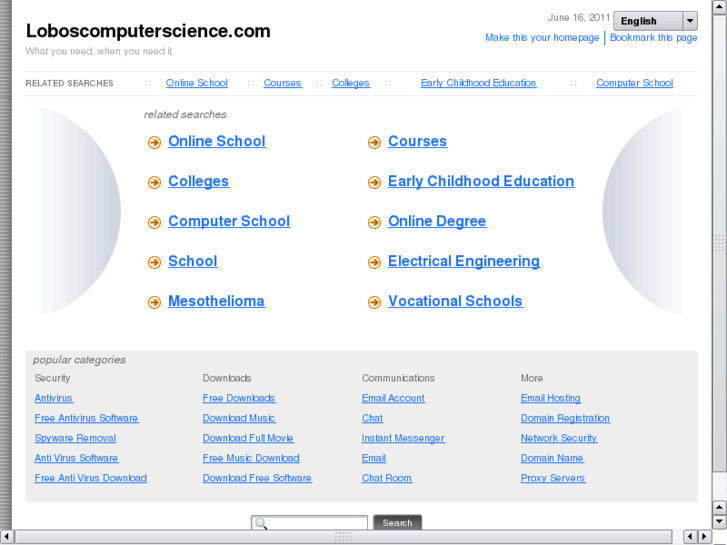Image resolution: width=727 pixels, height=545 pixels.
Task: Open Free Antivirus Software link
Action: (86, 418)
